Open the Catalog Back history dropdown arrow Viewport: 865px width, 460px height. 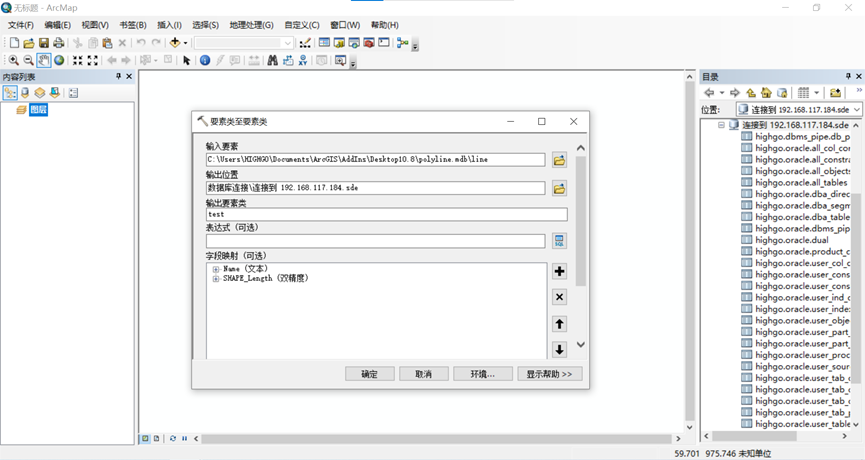pyautogui.click(x=721, y=93)
